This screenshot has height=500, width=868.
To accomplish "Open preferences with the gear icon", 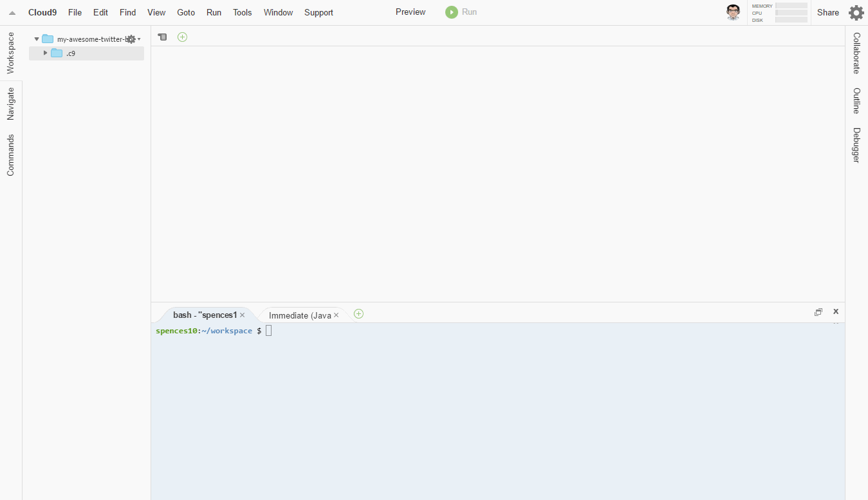I will point(856,12).
